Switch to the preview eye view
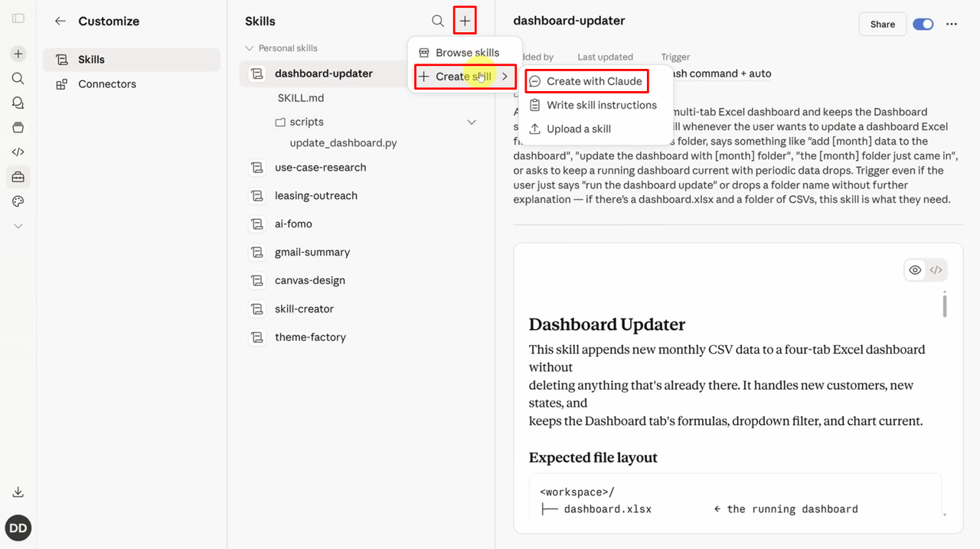 point(915,270)
